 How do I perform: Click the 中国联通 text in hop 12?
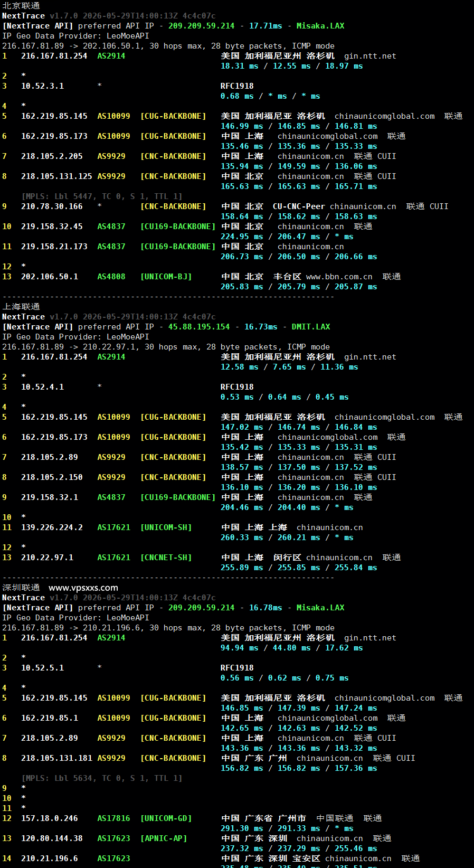click(335, 818)
